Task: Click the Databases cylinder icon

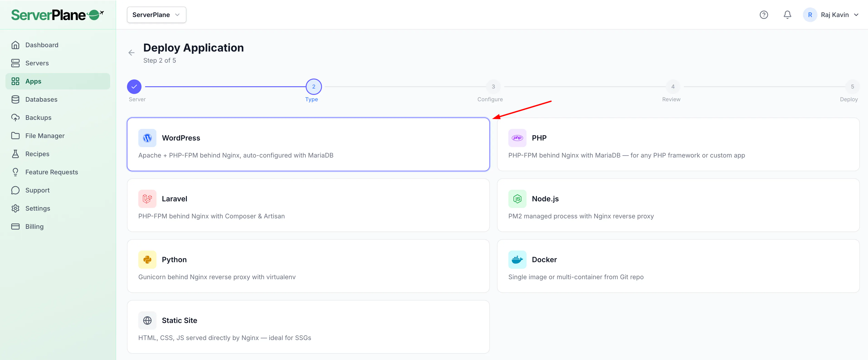Action: pos(15,99)
